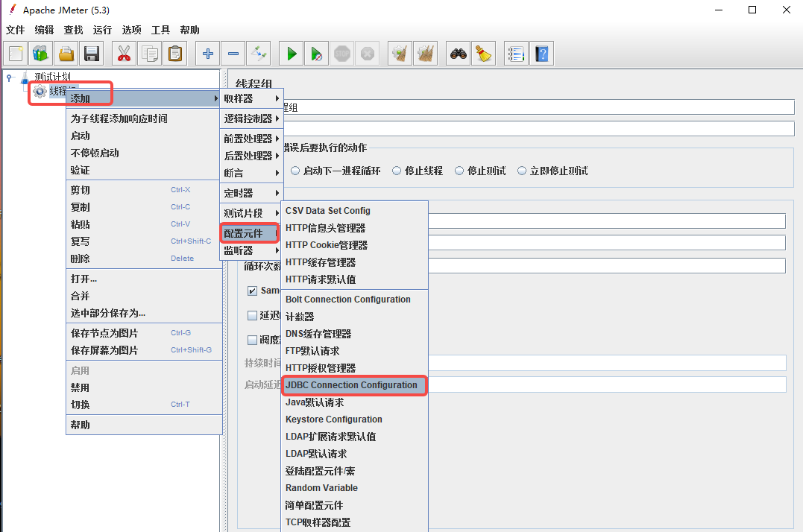Open the 运行 menu in menu bar
803x532 pixels.
click(102, 30)
